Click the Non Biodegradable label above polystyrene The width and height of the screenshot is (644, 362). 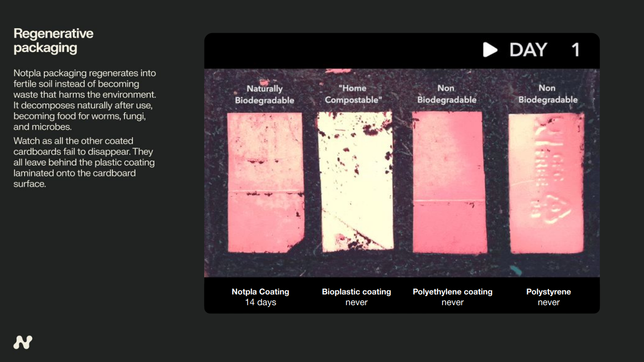(x=548, y=94)
